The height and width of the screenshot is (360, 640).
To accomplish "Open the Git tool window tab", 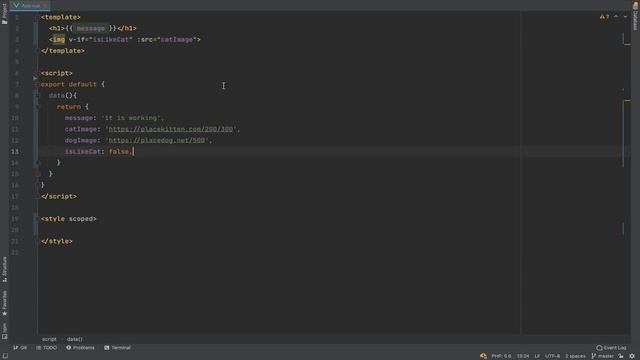I will point(20,348).
